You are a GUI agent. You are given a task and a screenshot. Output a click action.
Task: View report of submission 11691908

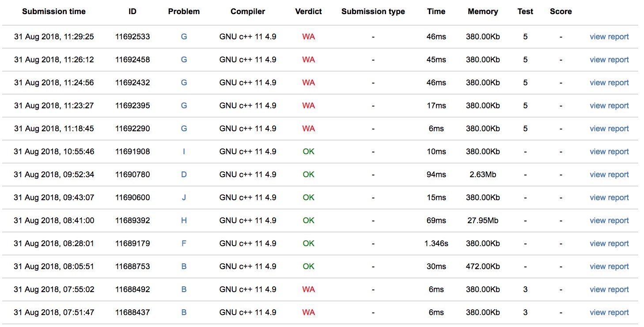coord(609,152)
